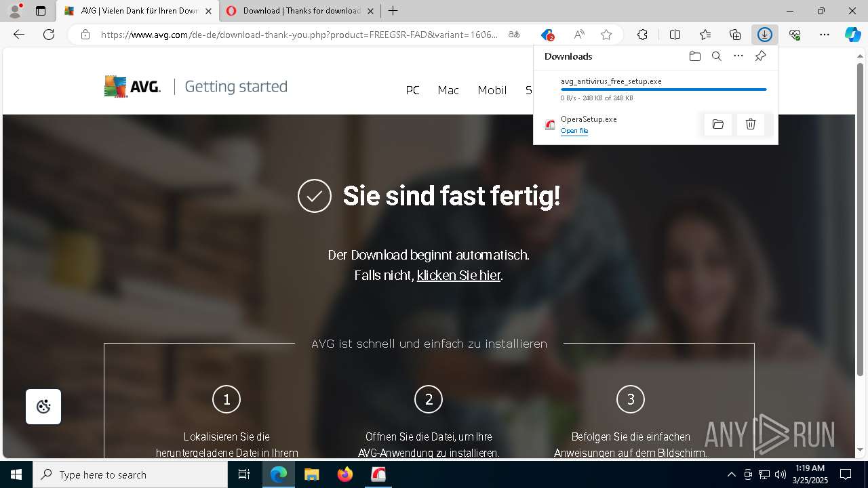Open the Browser essentials heart icon
Image resolution: width=868 pixels, height=488 pixels.
795,35
